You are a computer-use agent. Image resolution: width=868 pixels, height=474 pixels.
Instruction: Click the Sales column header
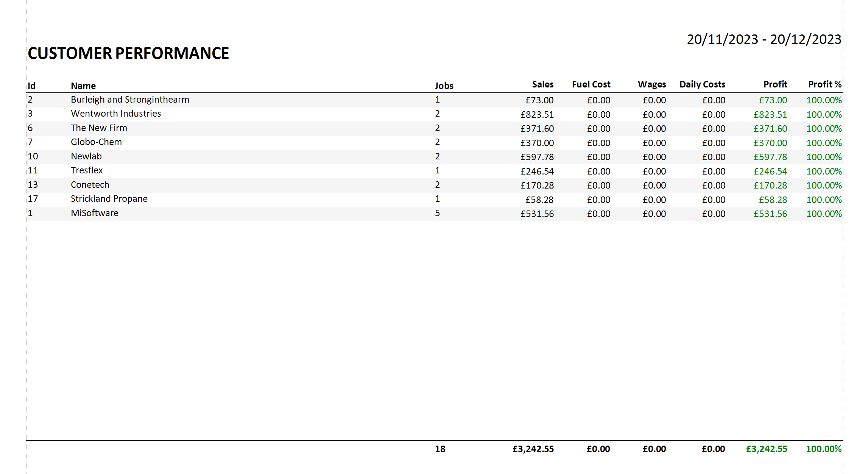tap(542, 84)
